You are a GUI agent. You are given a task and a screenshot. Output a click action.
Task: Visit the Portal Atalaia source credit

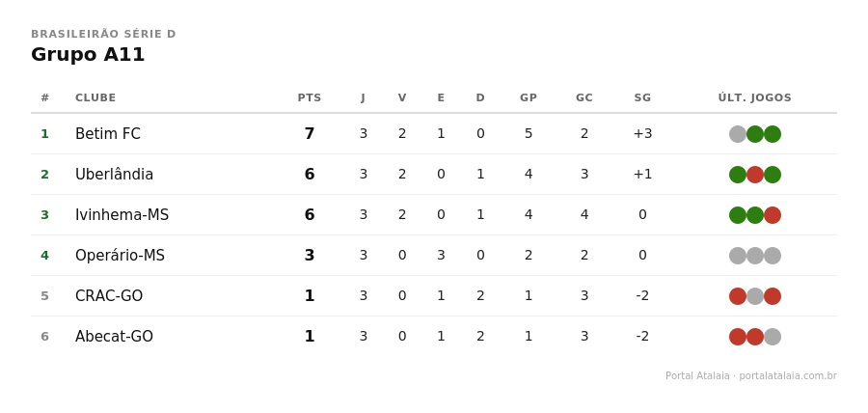coord(750,376)
